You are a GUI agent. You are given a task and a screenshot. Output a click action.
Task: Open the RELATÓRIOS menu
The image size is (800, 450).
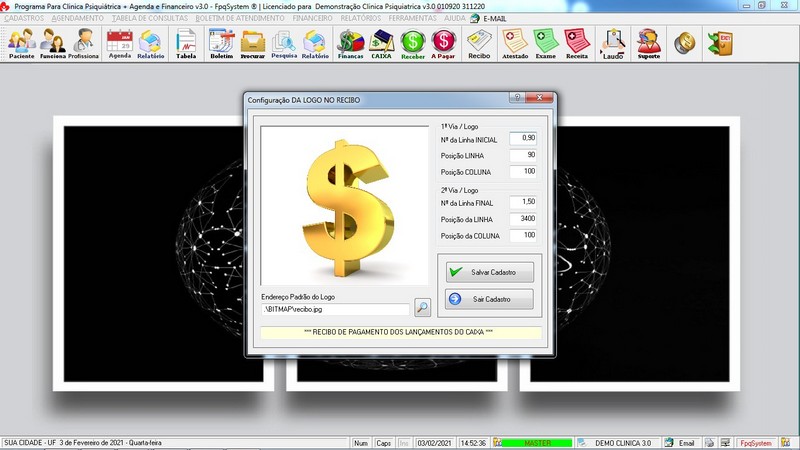[x=361, y=18]
